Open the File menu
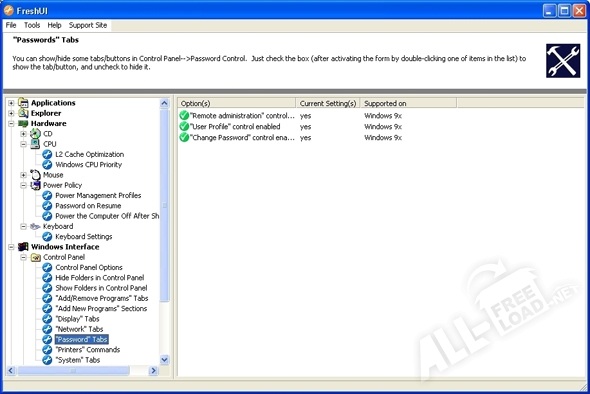This screenshot has height=394, width=590. [x=11, y=25]
